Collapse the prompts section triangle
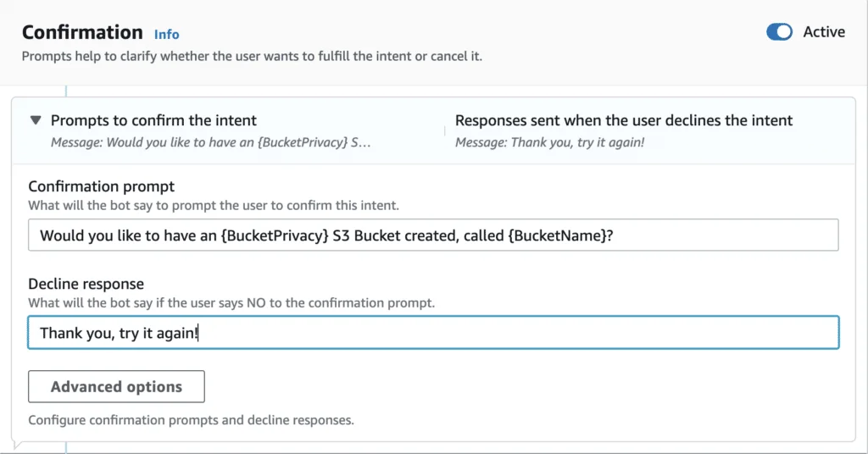868x454 pixels. [x=36, y=120]
